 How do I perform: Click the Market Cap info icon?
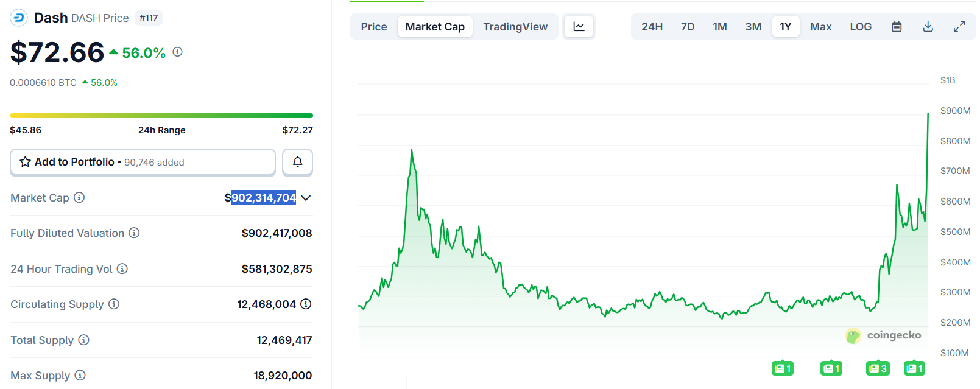pos(79,197)
